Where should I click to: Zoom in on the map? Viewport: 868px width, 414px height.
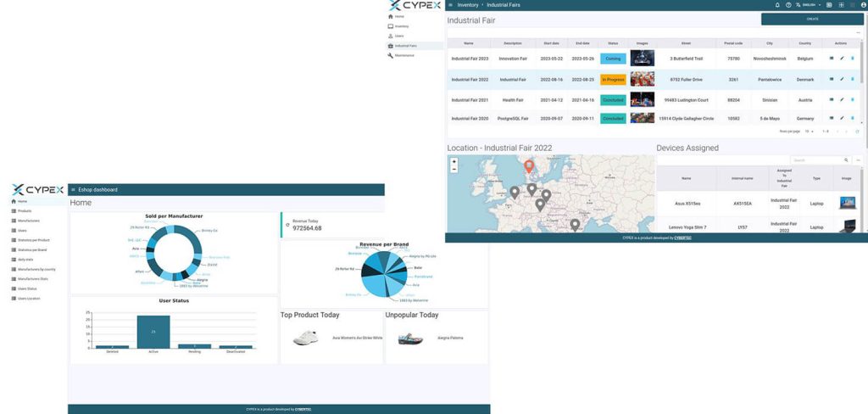454,161
